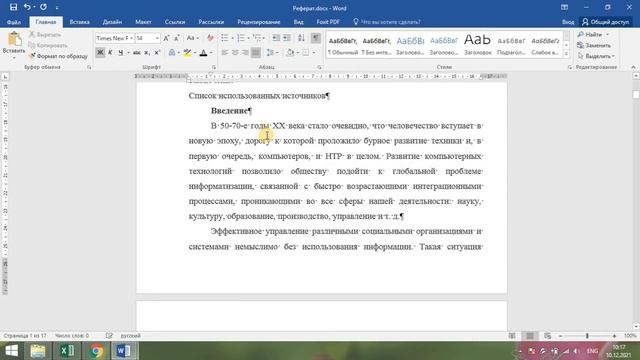Open the multilevel list button
The width and height of the screenshot is (640, 360).
click(x=257, y=38)
